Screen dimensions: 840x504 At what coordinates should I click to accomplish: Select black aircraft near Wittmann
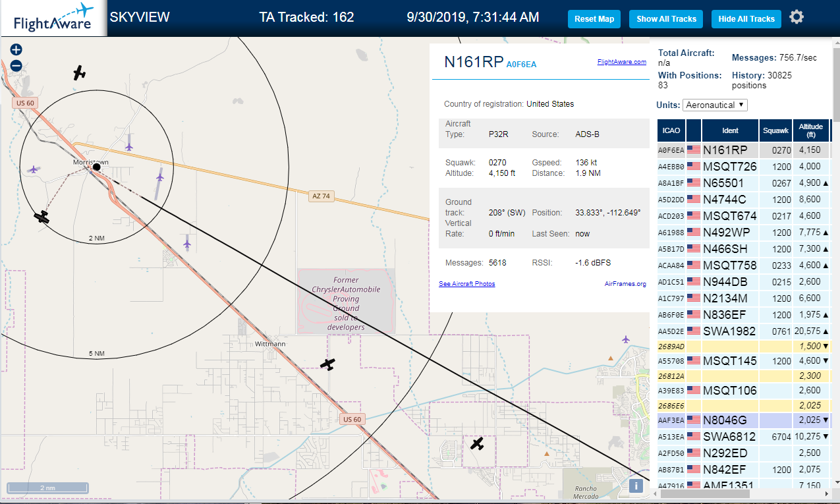327,364
